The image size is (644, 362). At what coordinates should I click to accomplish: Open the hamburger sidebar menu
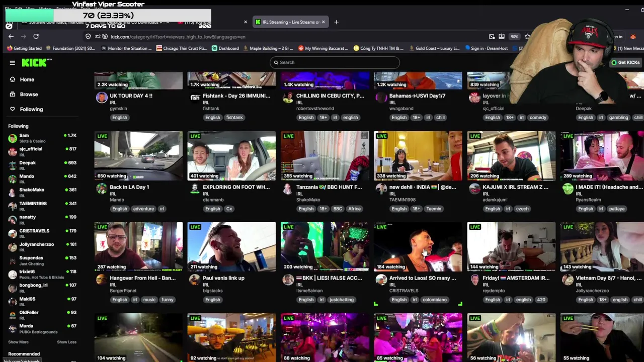(12, 62)
